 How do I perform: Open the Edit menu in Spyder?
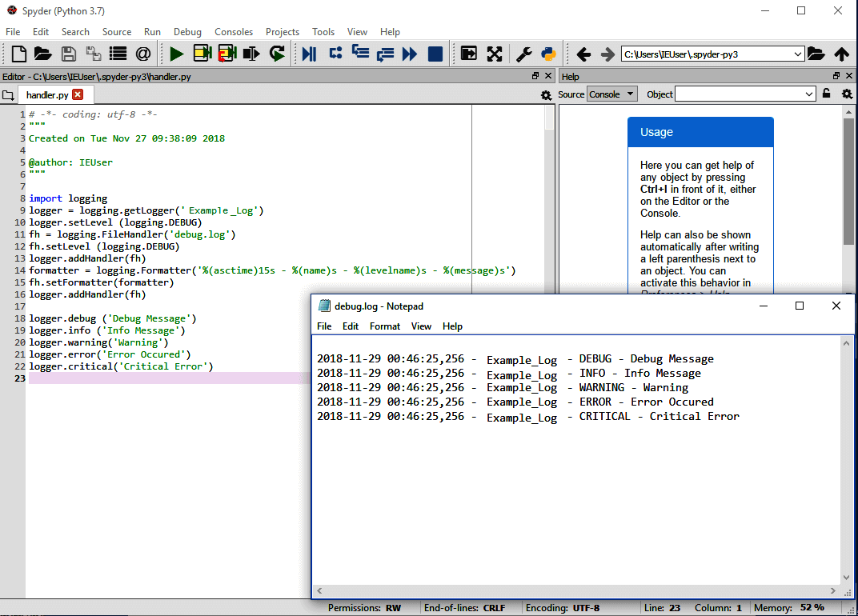[41, 32]
